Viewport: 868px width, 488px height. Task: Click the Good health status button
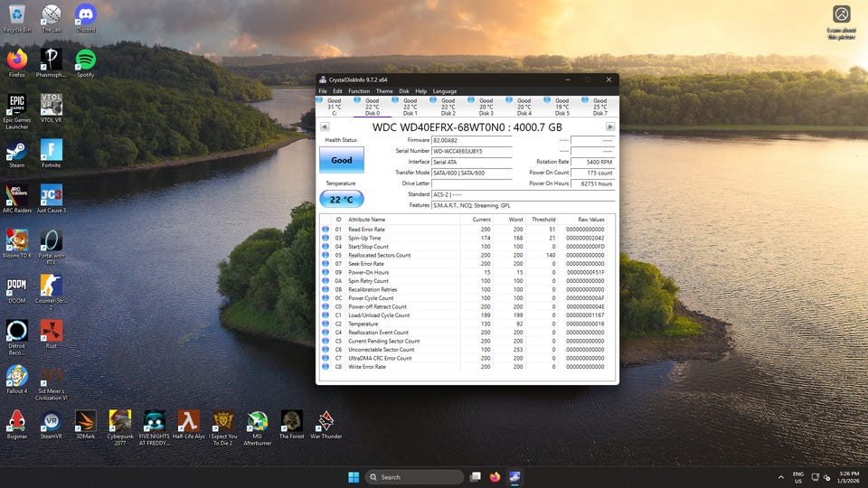coord(341,160)
